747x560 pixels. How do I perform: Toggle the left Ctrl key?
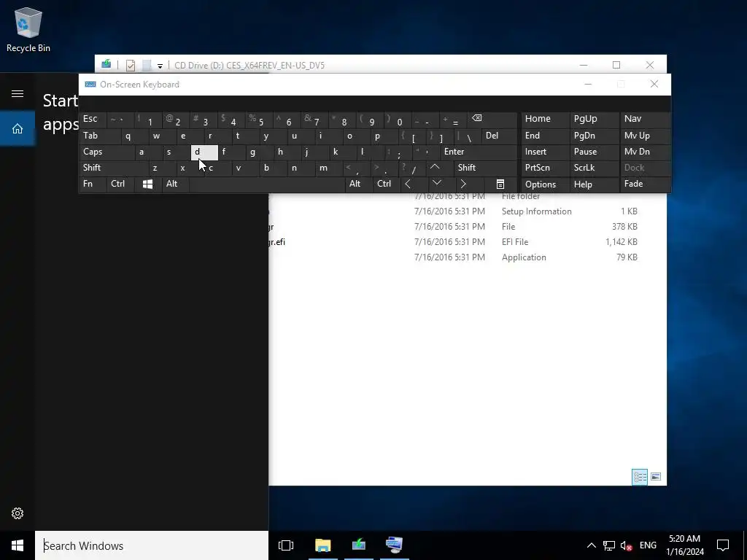coord(120,184)
